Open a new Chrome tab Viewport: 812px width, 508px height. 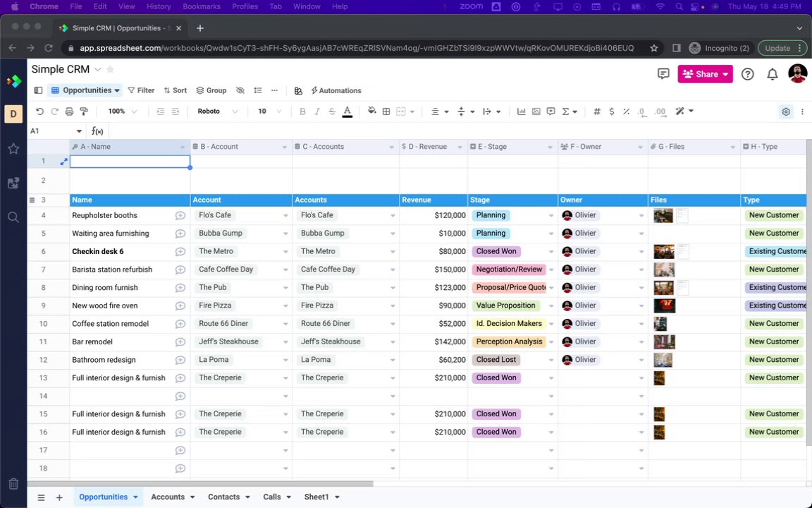(200, 28)
